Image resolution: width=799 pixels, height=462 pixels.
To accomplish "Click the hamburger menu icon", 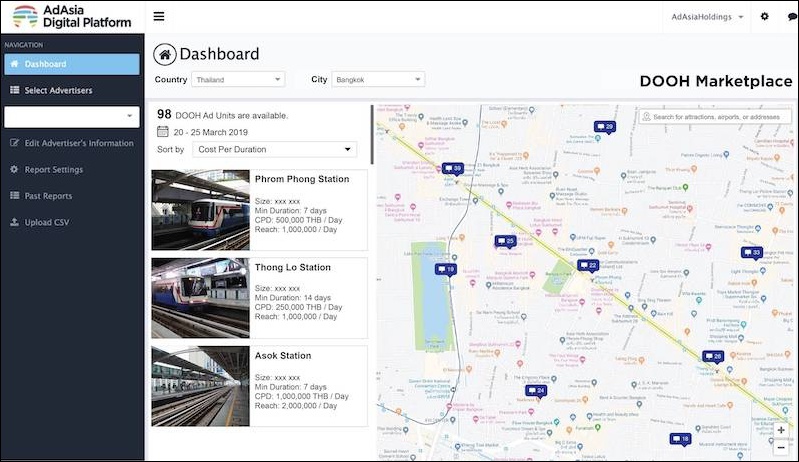I will pyautogui.click(x=159, y=17).
